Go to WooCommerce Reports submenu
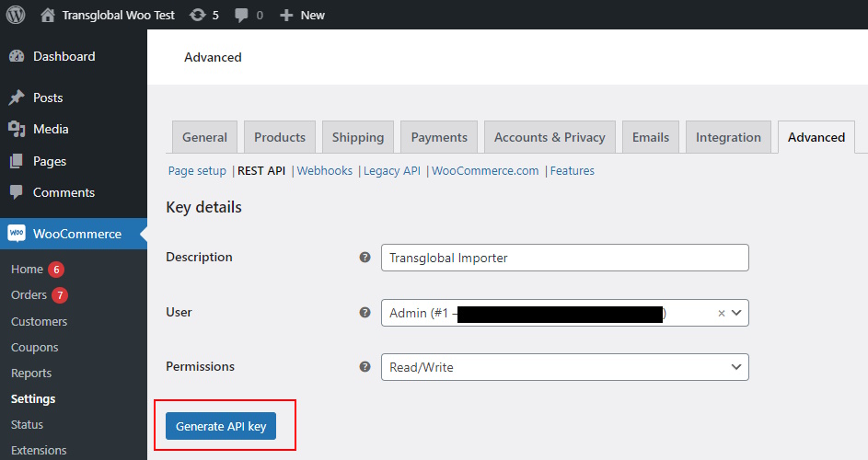 coord(31,374)
